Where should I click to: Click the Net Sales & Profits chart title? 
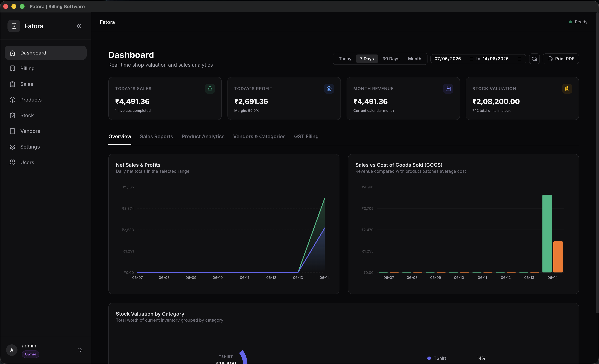pyautogui.click(x=138, y=165)
